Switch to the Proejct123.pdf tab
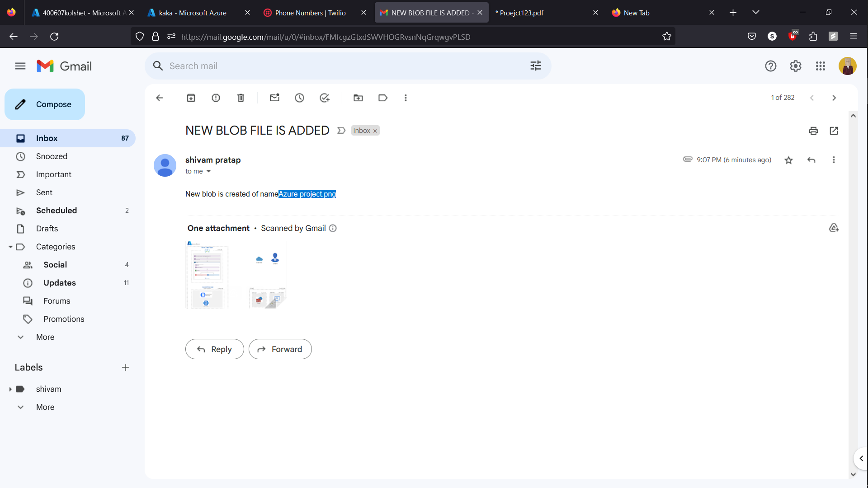868x488 pixels. [x=519, y=12]
